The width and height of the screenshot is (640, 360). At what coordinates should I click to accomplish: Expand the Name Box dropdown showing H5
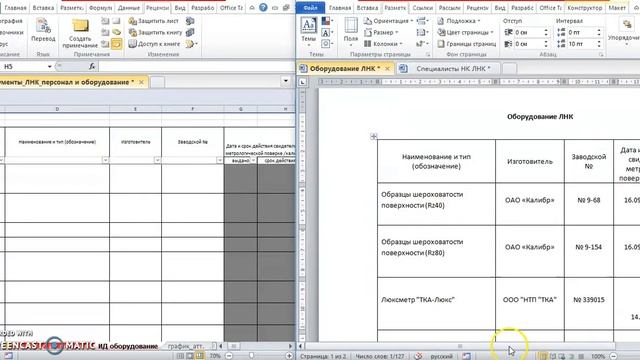pyautogui.click(x=49, y=66)
